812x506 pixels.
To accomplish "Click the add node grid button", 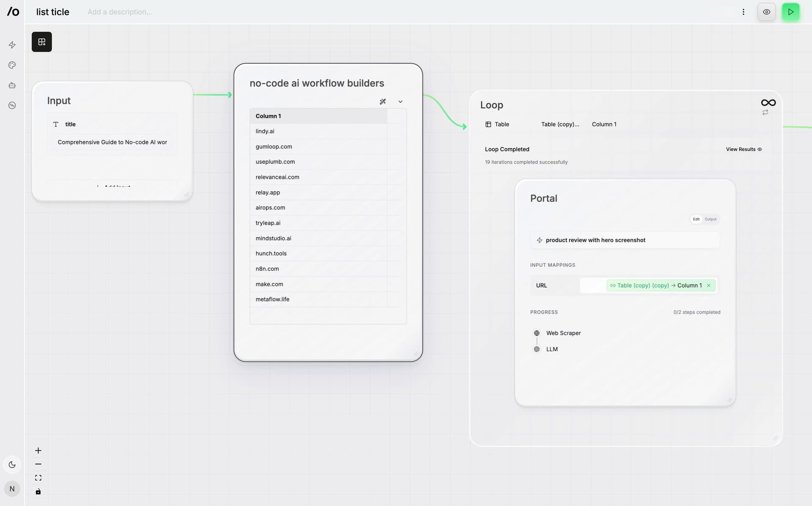I will coord(42,42).
